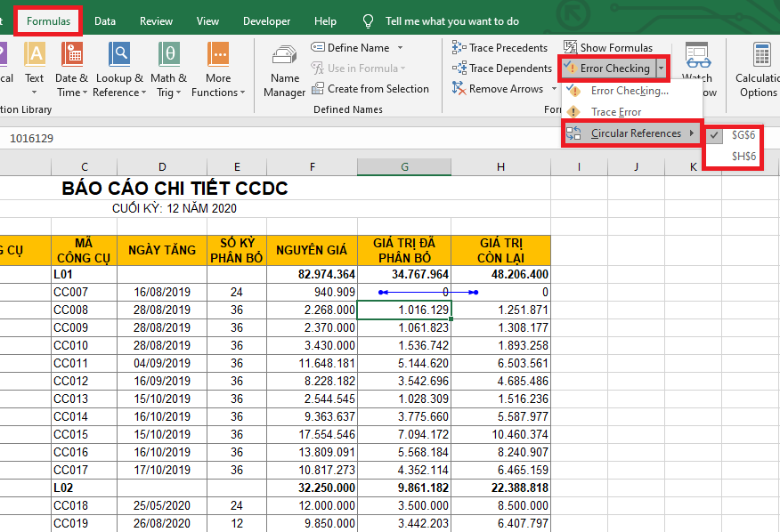
Task: Select checked circular reference $G$6
Action: [x=743, y=135]
